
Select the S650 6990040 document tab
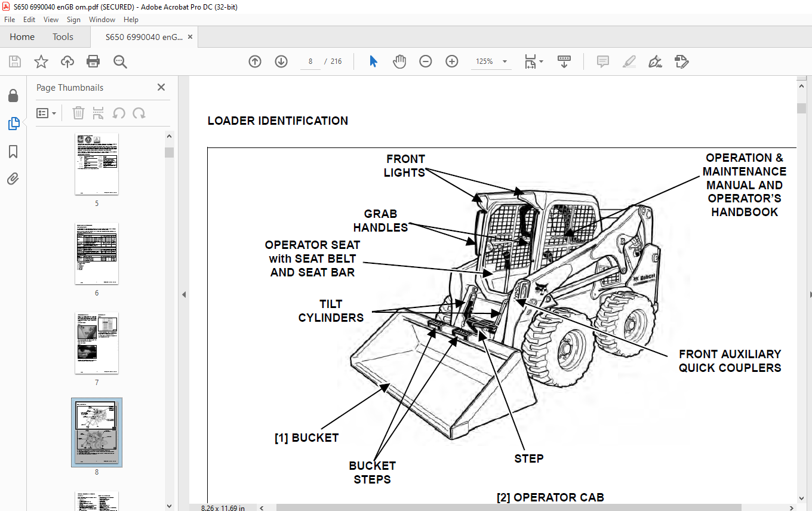pos(144,37)
